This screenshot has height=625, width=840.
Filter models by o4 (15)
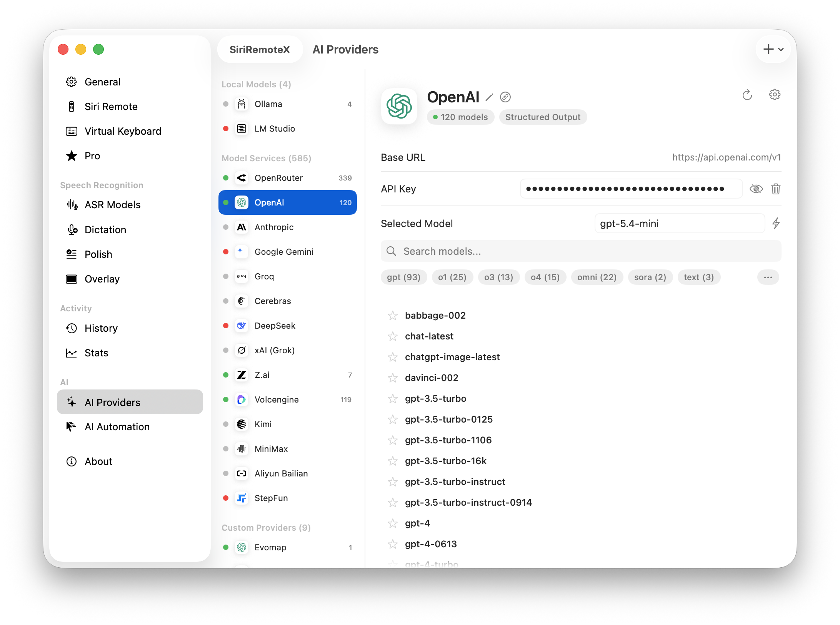tap(545, 277)
